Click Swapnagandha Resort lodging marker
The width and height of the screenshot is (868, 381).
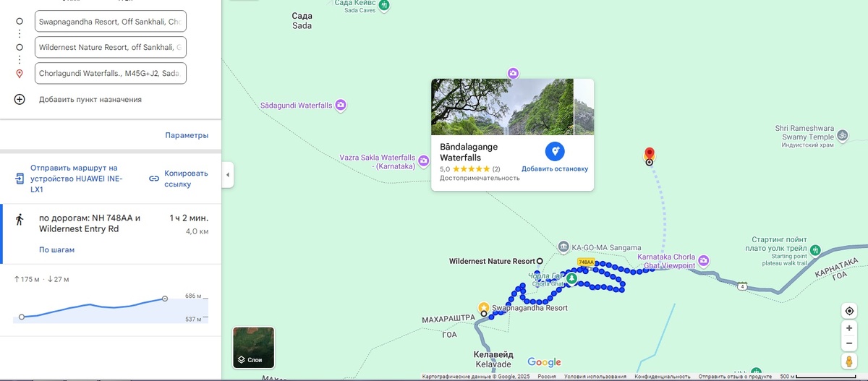point(484,307)
